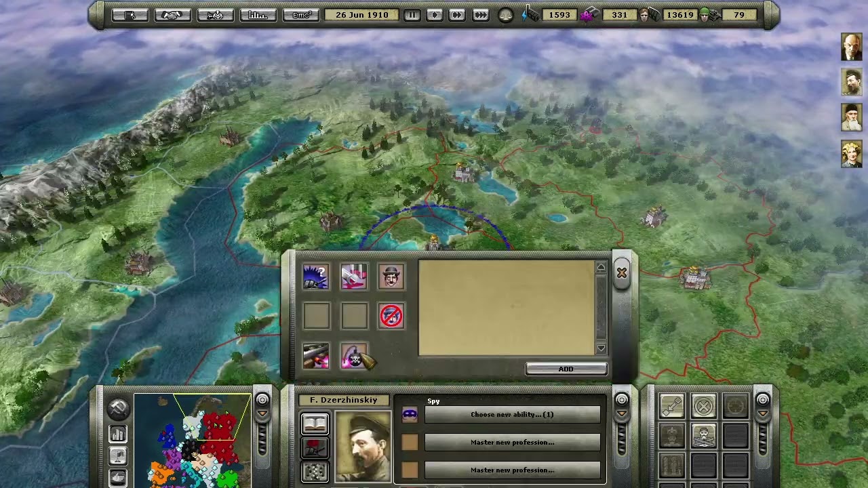This screenshot has height=488, width=868.
Task: Click the crosshair target order icon
Action: point(736,406)
